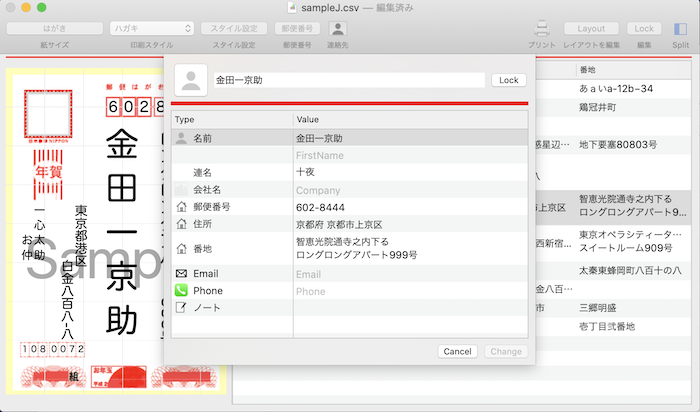Click house icon beside 郵便番号
Viewport: 700px width, 412px height.
pos(181,207)
